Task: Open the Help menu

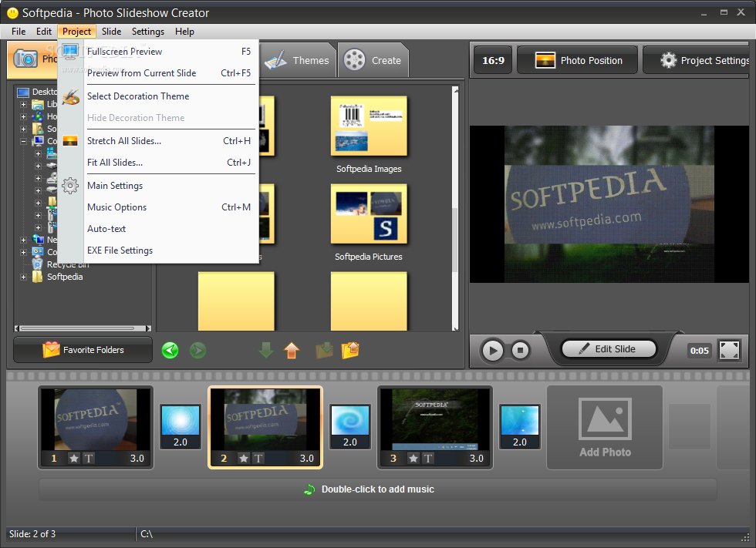Action: click(x=184, y=32)
